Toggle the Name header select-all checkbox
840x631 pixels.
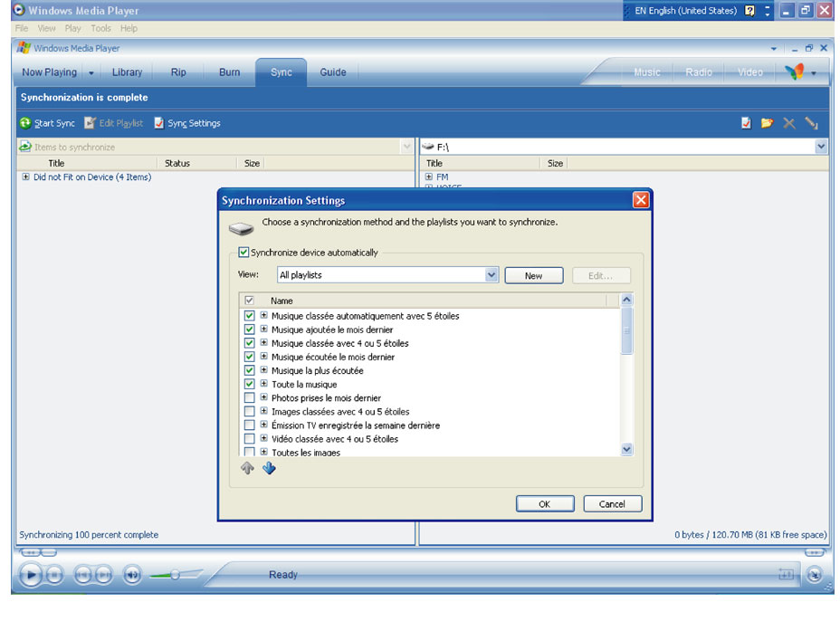tap(249, 301)
